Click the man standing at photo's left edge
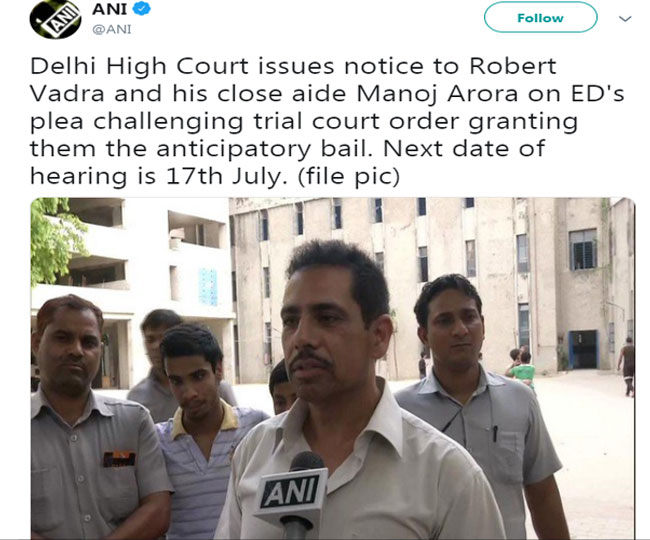The height and width of the screenshot is (540, 650). pyautogui.click(x=91, y=419)
